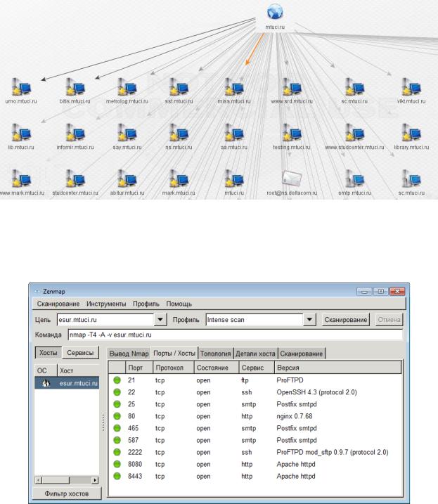The image size is (438, 504).
Task: Click the green open-state icon for port 8443
Action: tap(117, 476)
